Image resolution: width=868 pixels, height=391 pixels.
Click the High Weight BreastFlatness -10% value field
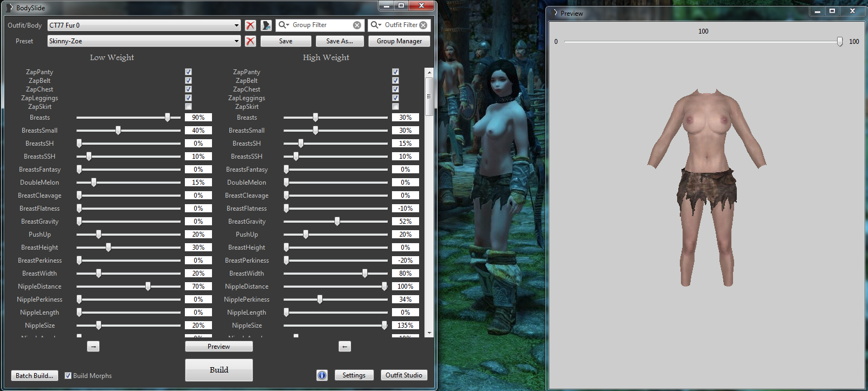point(406,208)
